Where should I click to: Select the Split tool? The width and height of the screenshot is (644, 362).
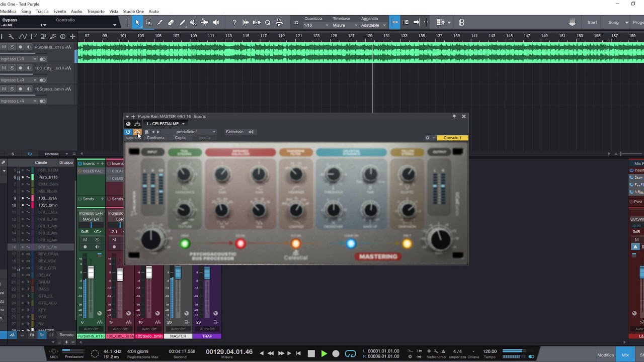159,22
